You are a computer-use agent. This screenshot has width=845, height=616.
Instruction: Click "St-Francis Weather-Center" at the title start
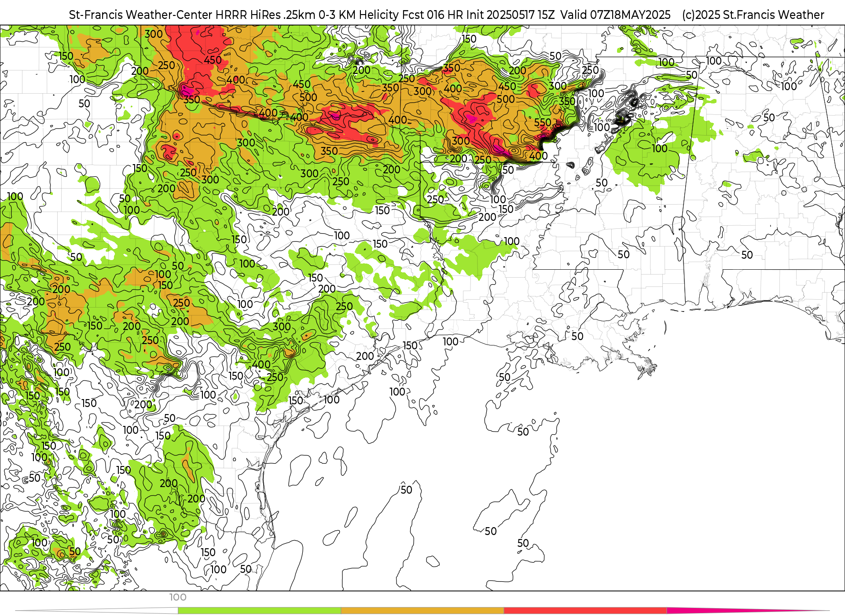coord(140,15)
